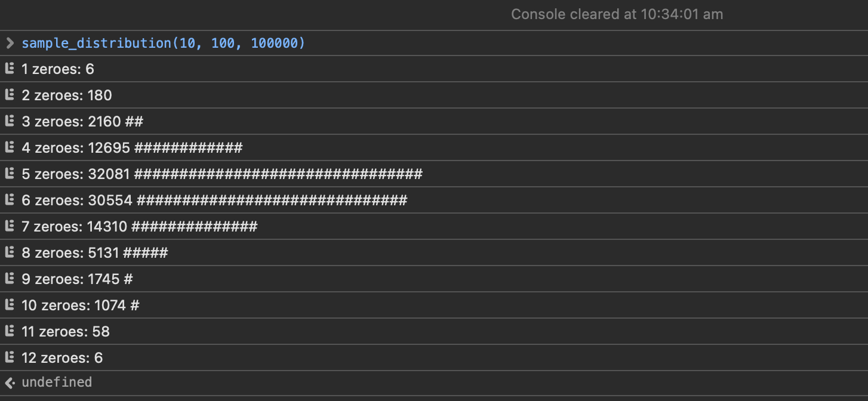Select the "12 zeroes: 6" log entry text
Screen dimensions: 868x401
62,357
